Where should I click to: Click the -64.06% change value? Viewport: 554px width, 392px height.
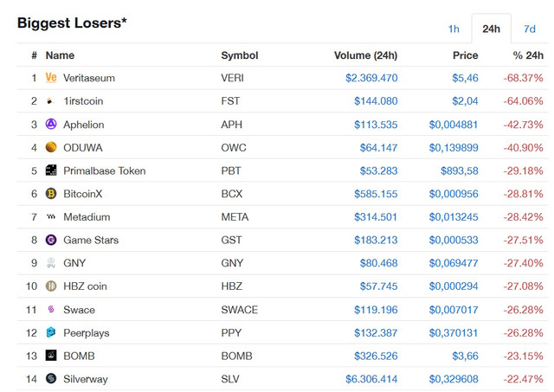[523, 101]
